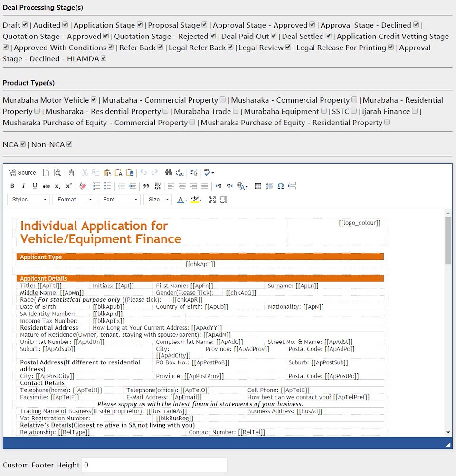Uncheck the NCA checkbox

[23, 144]
